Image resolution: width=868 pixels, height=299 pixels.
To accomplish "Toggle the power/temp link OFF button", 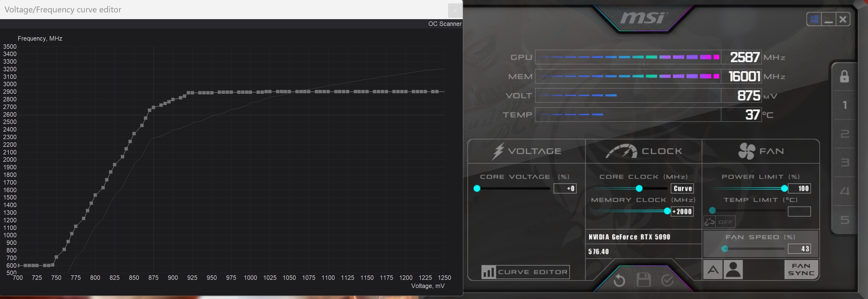I will click(719, 222).
